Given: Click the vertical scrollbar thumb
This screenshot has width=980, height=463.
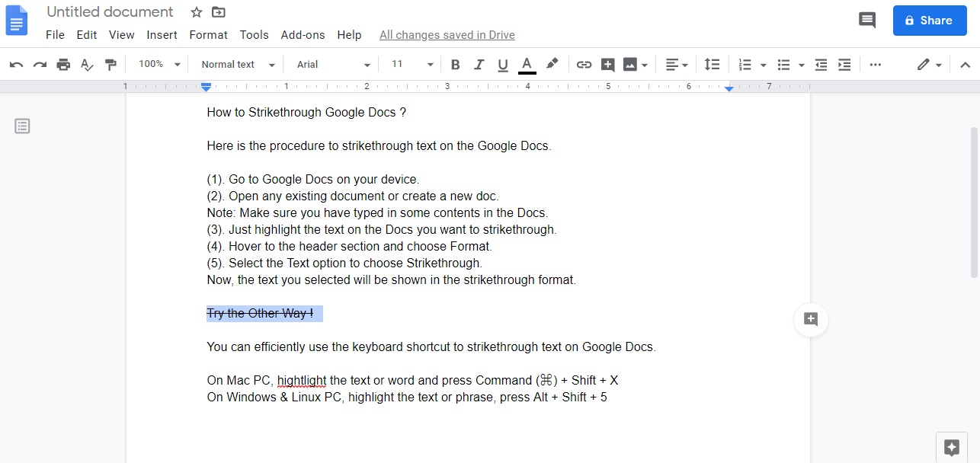Looking at the screenshot, I should coord(974,202).
